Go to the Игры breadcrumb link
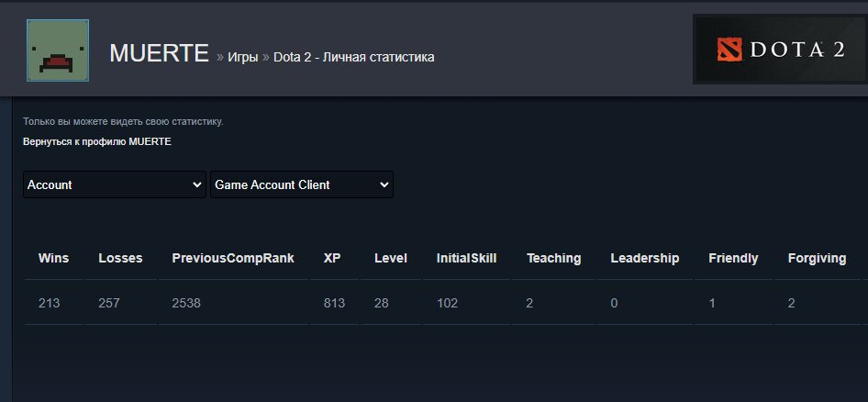This screenshot has height=402, width=868. [x=243, y=57]
